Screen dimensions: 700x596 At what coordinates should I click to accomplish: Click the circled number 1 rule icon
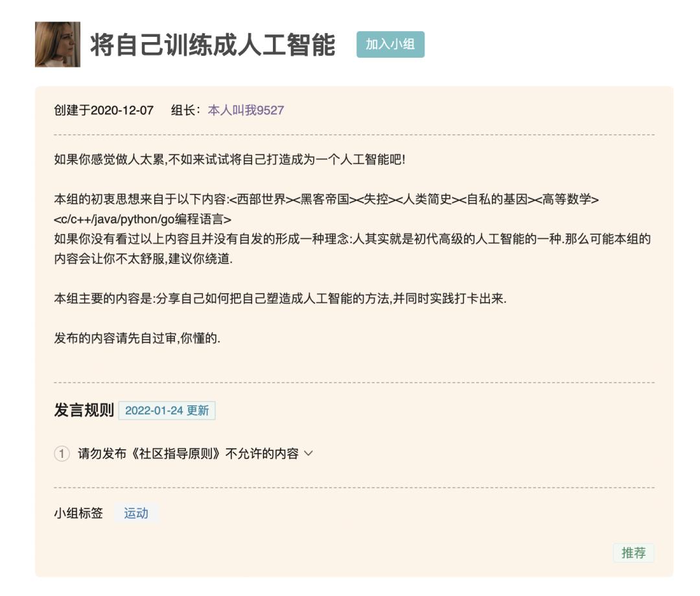pyautogui.click(x=62, y=454)
